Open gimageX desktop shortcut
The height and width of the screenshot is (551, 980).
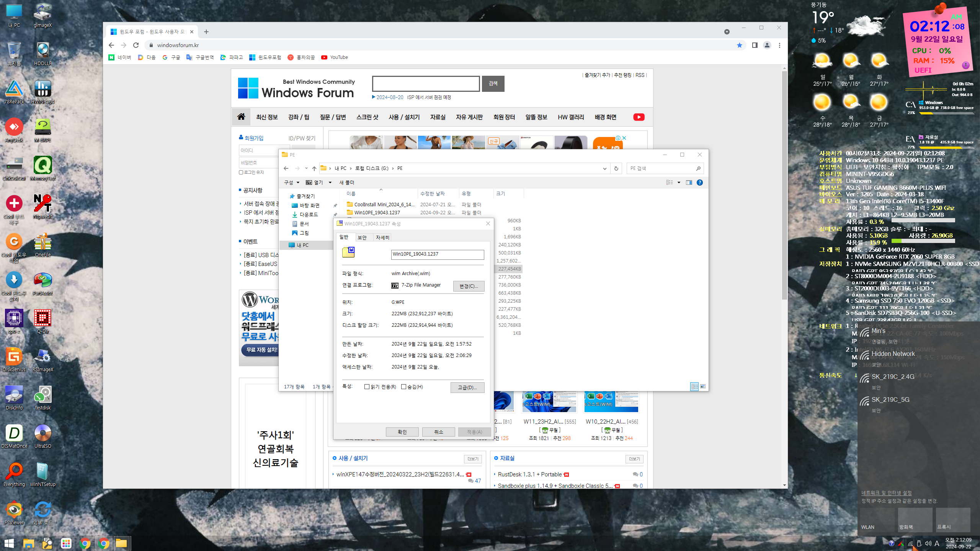(42, 16)
